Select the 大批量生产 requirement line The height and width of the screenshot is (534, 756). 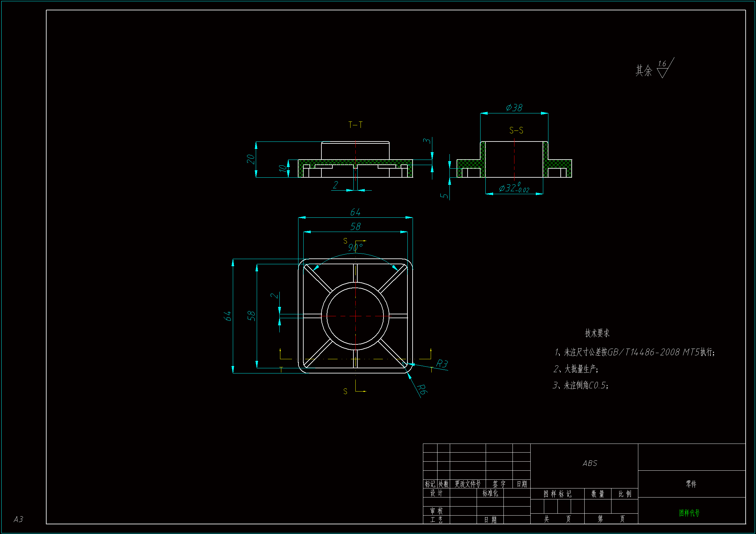576,369
